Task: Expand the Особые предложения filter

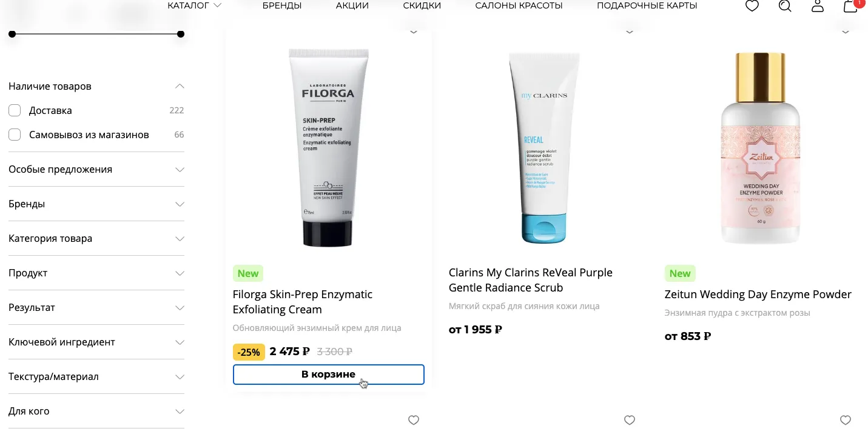Action: click(x=96, y=169)
